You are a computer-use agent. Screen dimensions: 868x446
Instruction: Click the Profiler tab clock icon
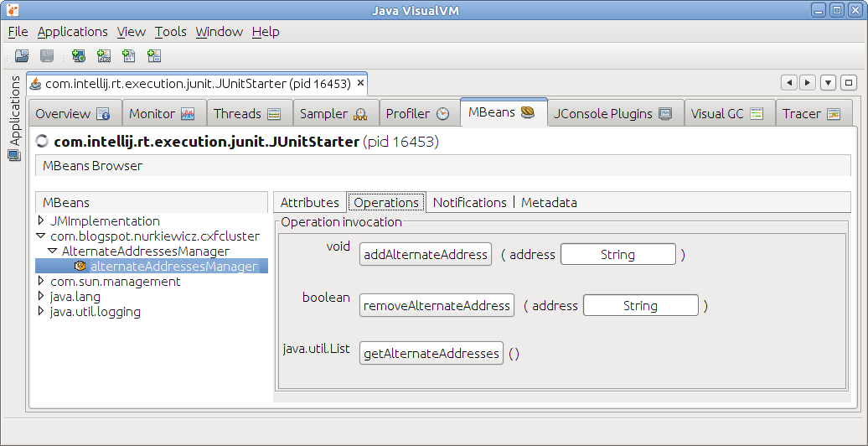[x=443, y=114]
